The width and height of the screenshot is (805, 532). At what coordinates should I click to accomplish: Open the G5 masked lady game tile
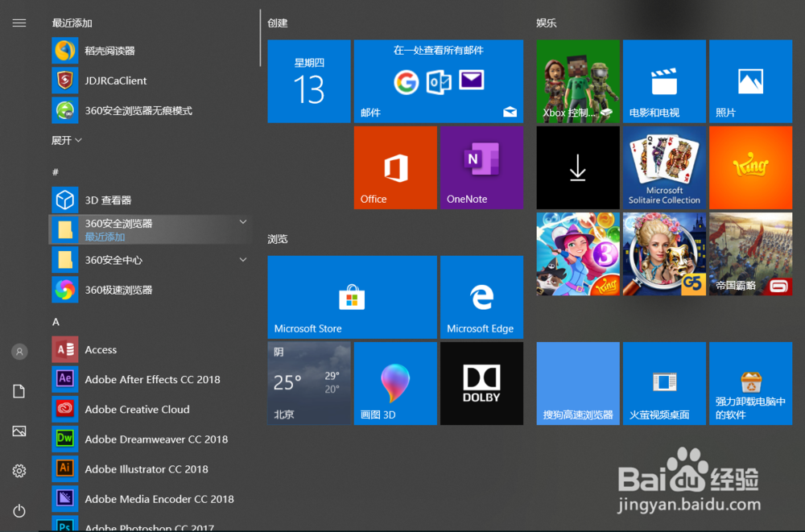pyautogui.click(x=664, y=254)
